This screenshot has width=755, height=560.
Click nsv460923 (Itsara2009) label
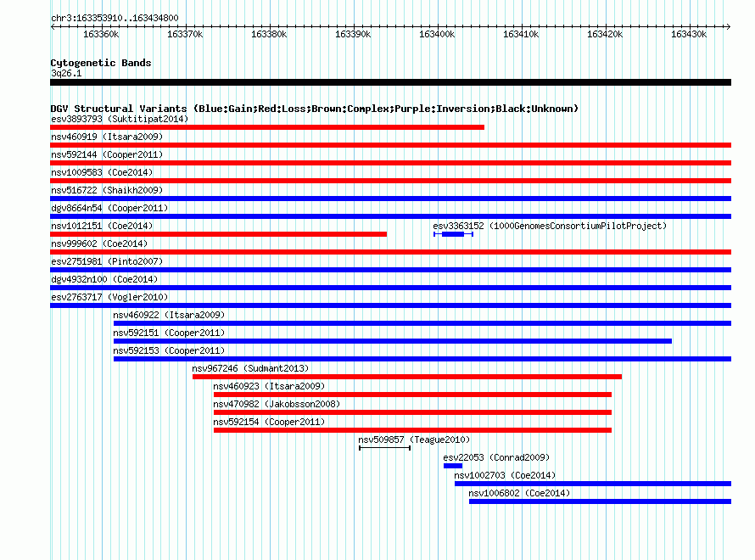pos(269,386)
